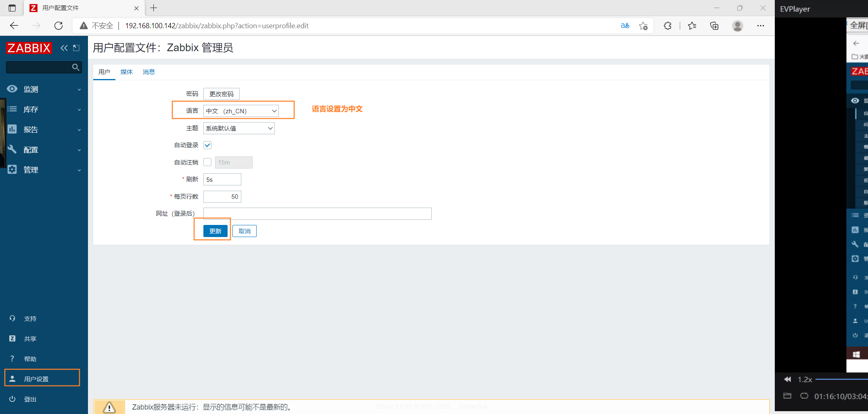This screenshot has height=414, width=868.
Task: Expand the 配置 menu section
Action: tap(44, 150)
